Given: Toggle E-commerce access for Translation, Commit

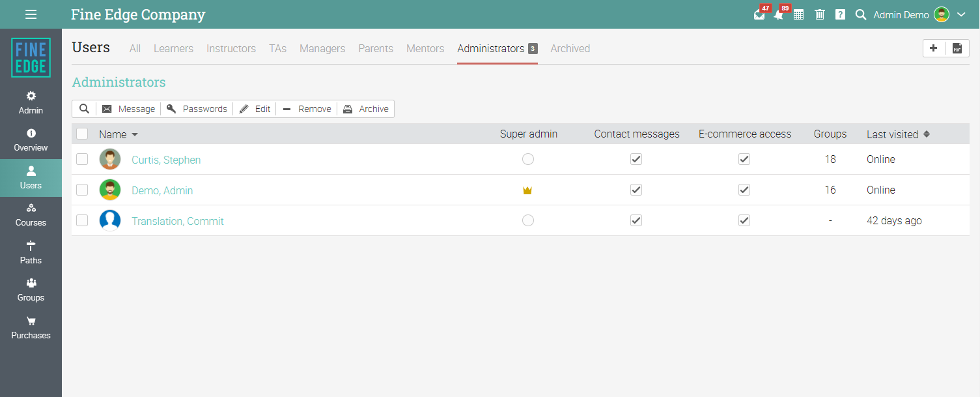Looking at the screenshot, I should pos(744,220).
